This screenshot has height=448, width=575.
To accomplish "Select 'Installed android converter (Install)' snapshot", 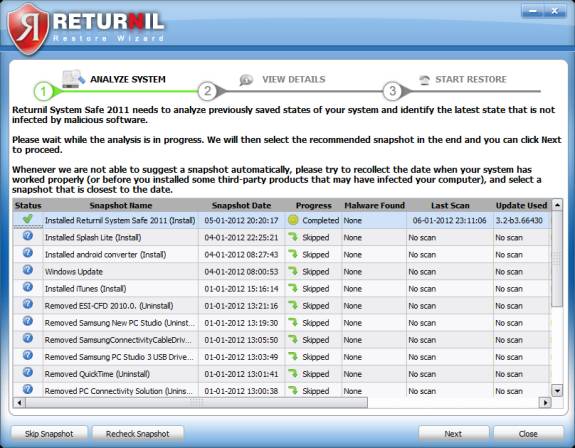I will (105, 254).
